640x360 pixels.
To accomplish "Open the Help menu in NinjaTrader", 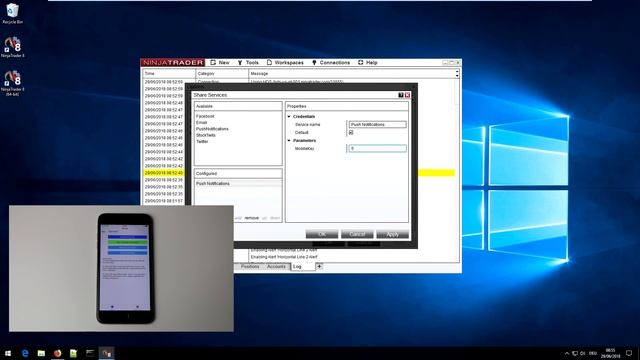I will coord(368,62).
